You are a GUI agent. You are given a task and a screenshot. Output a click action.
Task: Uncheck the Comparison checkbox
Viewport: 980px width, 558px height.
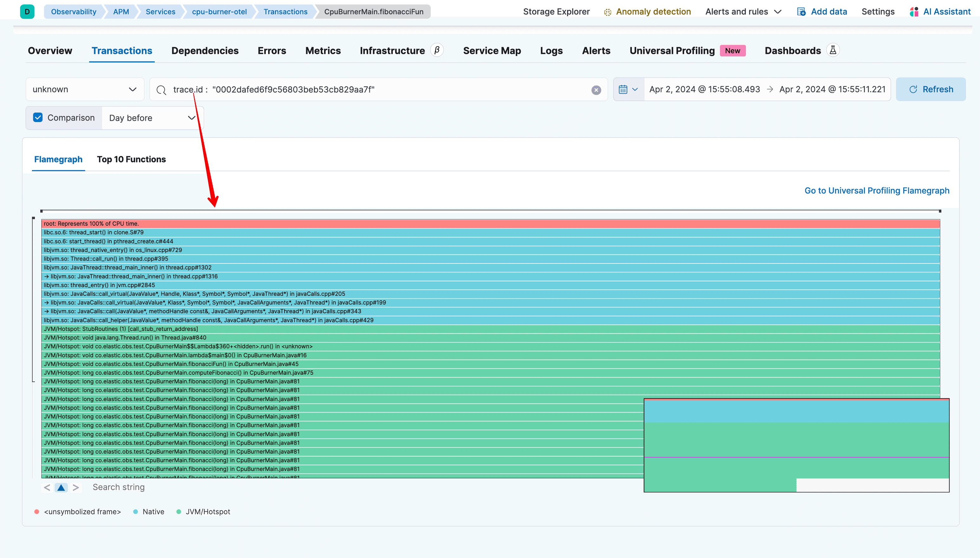[37, 117]
